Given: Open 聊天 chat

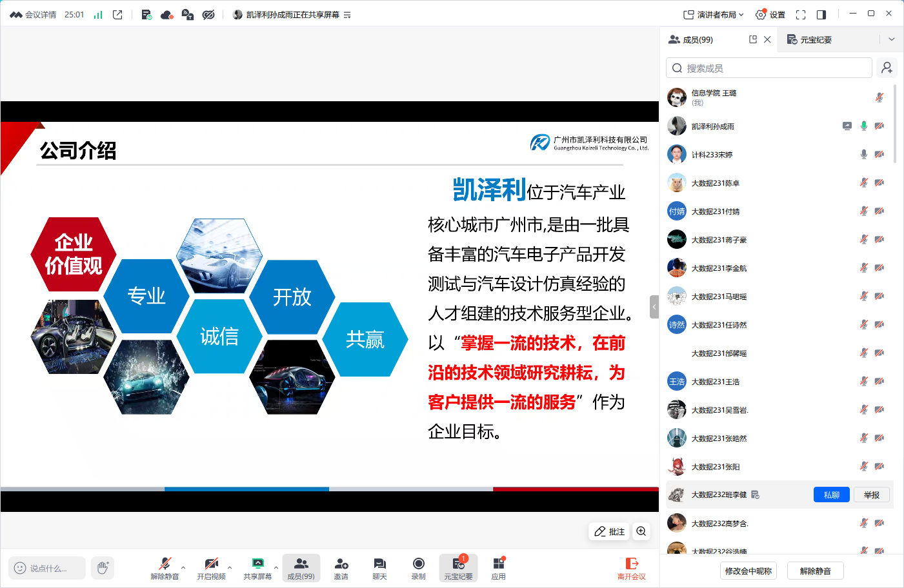Looking at the screenshot, I should tap(379, 568).
